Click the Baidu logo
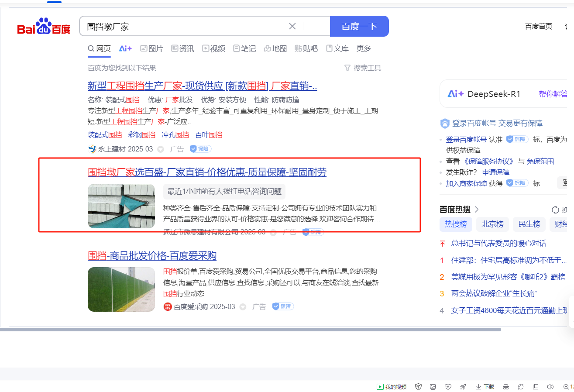The height and width of the screenshot is (392, 574). click(44, 27)
